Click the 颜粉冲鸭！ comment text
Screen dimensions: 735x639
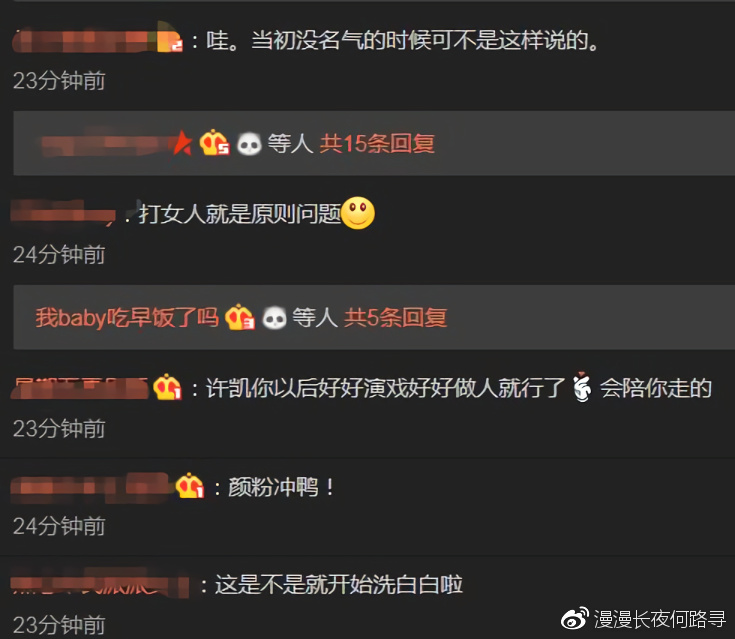click(x=281, y=487)
